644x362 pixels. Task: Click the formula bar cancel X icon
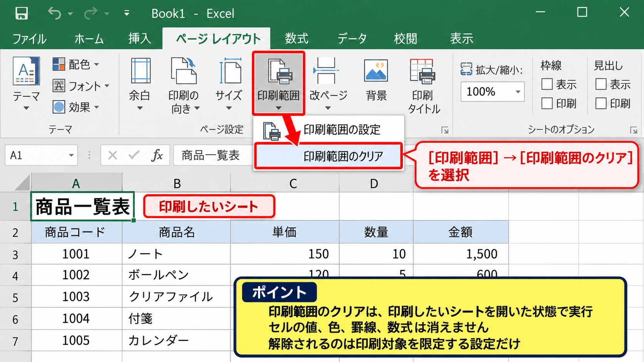tap(112, 155)
